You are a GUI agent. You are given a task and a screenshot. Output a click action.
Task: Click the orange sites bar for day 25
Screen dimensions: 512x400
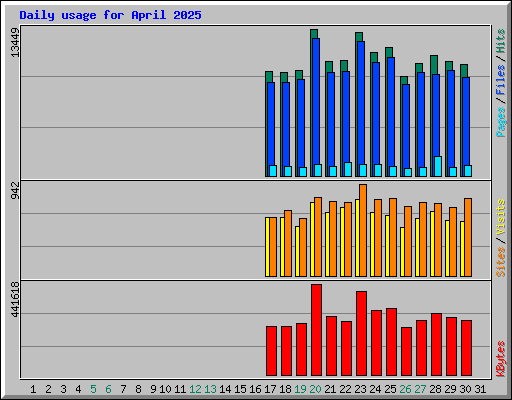393,237
